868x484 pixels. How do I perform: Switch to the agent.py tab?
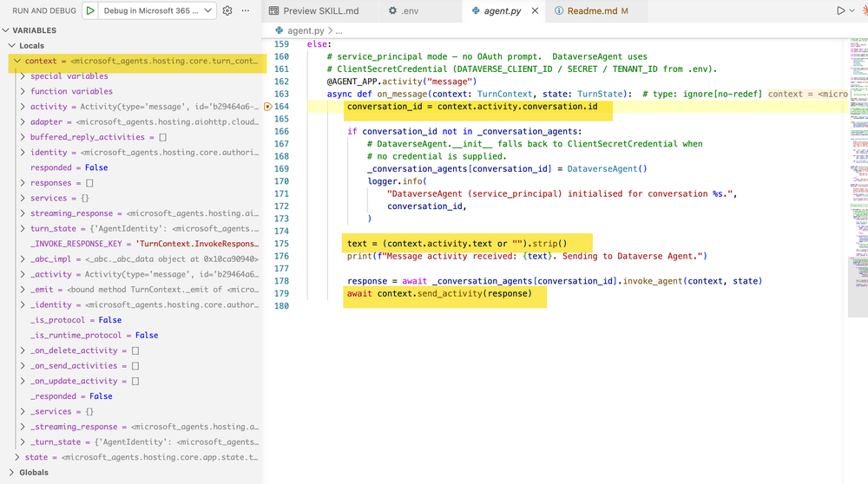[x=503, y=10]
